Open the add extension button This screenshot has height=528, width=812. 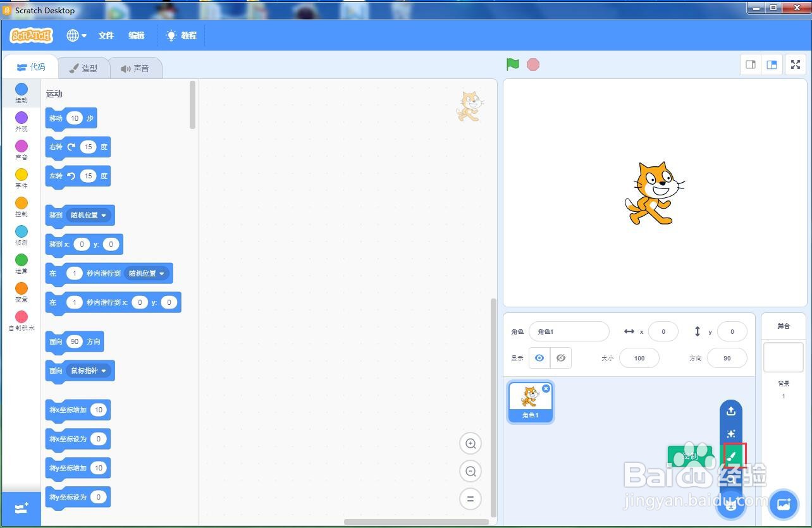(22, 508)
